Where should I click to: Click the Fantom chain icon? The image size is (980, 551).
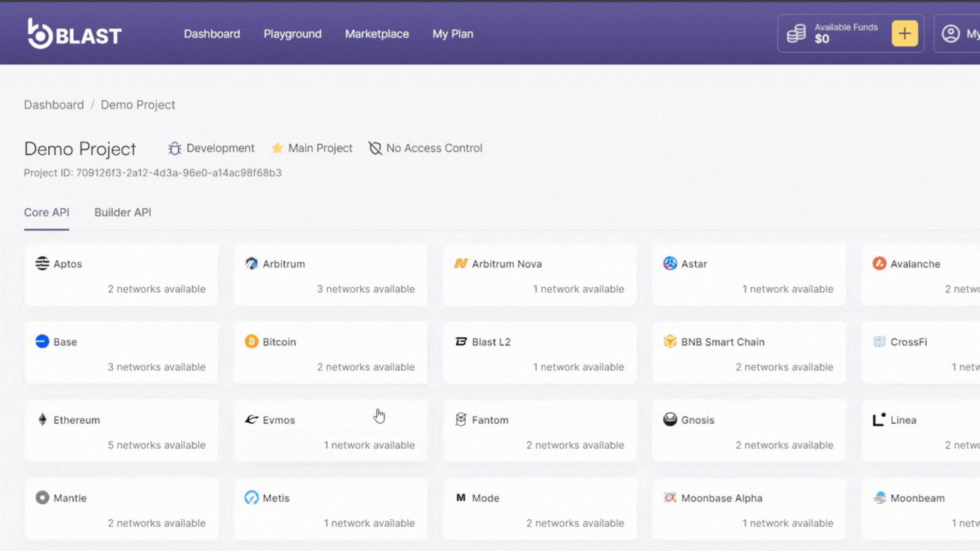click(x=461, y=419)
